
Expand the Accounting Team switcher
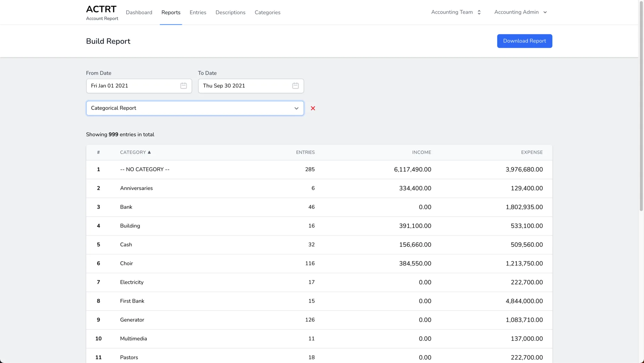click(x=456, y=12)
